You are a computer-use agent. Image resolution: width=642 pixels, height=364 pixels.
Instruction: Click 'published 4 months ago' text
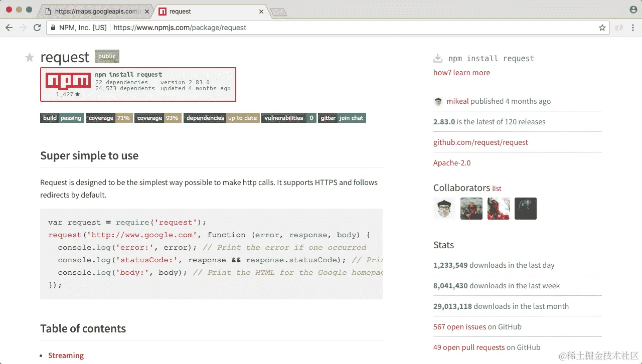511,101
